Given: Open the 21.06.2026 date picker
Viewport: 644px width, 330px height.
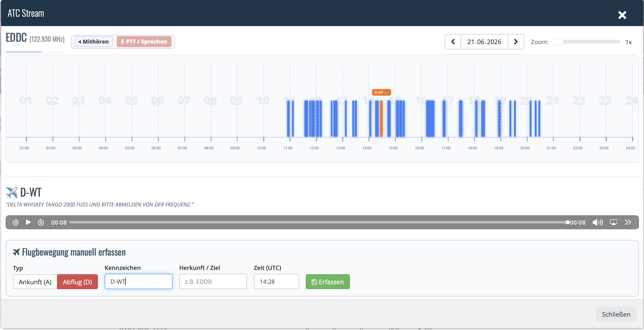Looking at the screenshot, I should pyautogui.click(x=484, y=42).
